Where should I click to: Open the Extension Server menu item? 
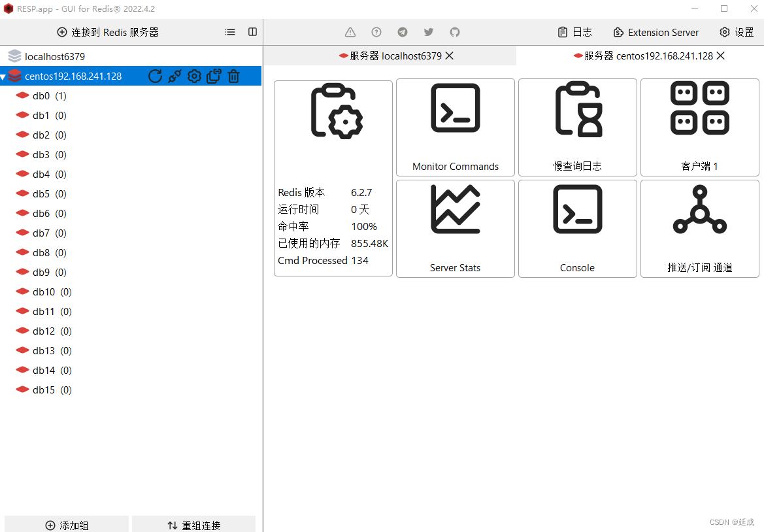click(656, 31)
